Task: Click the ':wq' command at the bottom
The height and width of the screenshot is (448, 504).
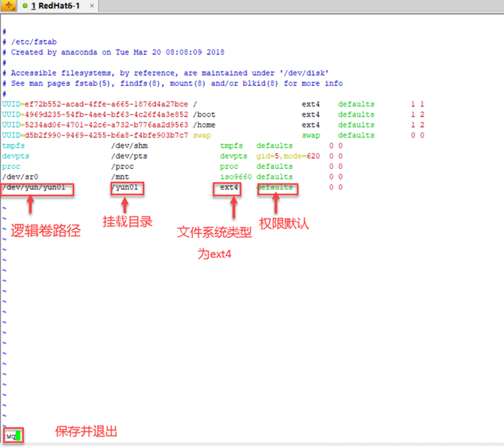Action: [x=11, y=436]
